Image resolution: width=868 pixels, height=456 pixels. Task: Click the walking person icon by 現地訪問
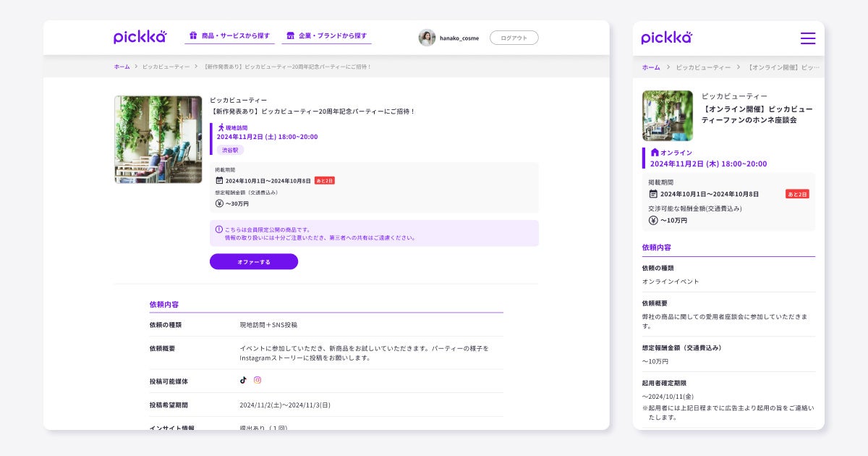pos(221,127)
